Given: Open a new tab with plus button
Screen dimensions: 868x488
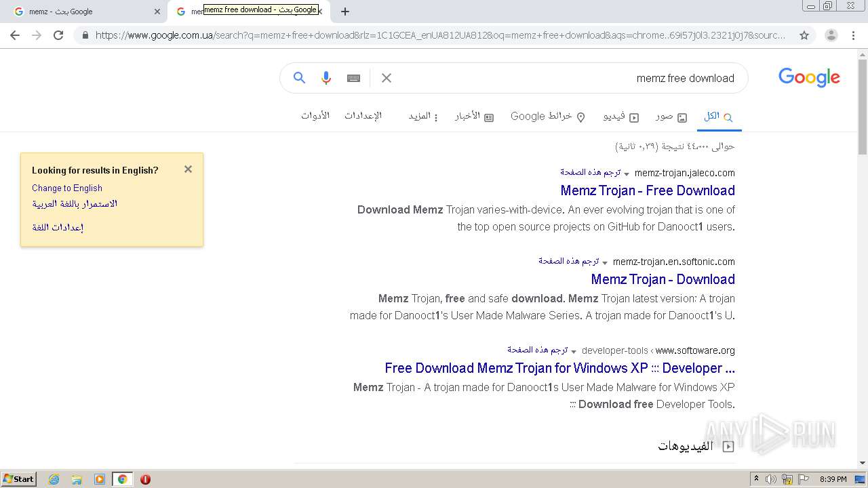Looking at the screenshot, I should click(x=345, y=12).
